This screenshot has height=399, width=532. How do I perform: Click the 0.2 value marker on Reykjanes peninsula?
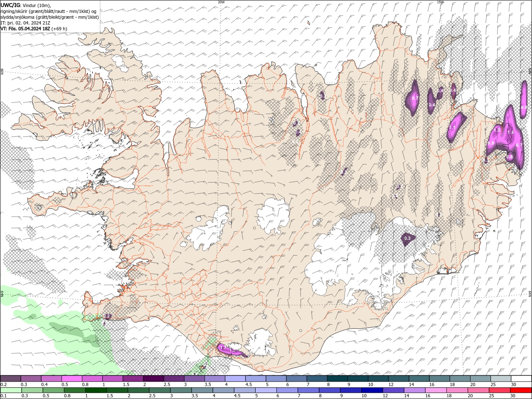pyautogui.click(x=107, y=316)
